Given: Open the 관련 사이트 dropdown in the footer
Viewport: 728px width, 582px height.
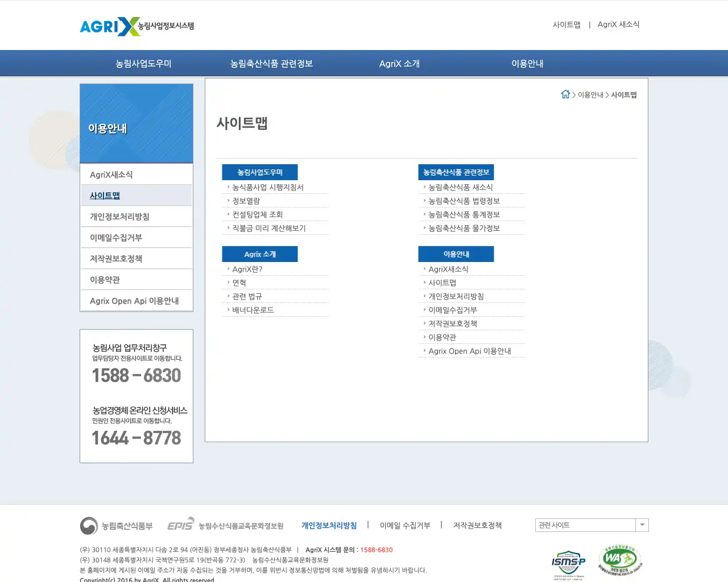Looking at the screenshot, I should 642,525.
